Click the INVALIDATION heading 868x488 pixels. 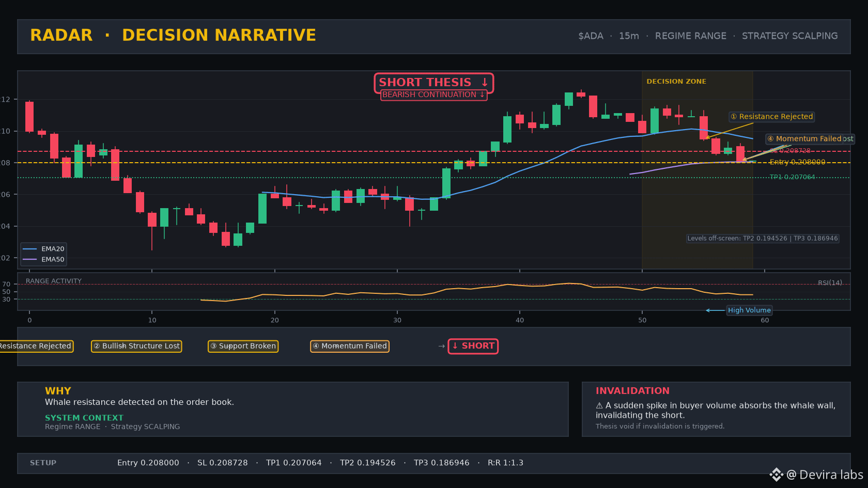632,391
